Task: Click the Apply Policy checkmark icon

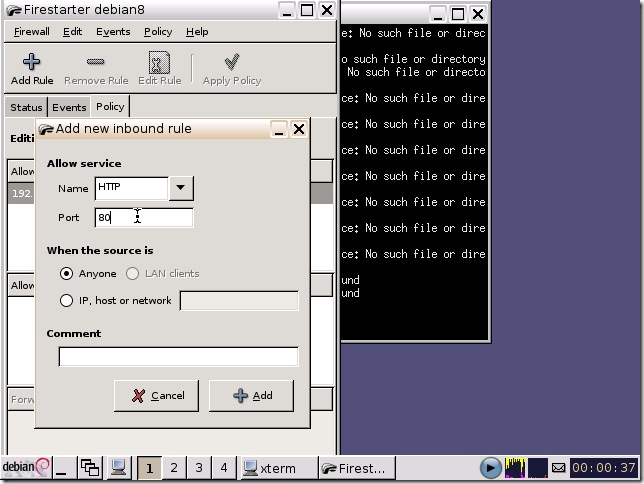Action: coord(232,62)
